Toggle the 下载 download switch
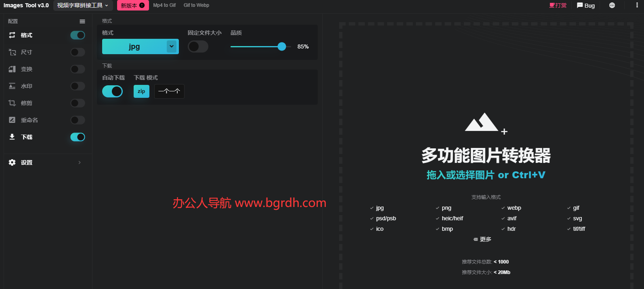The image size is (644, 289). (x=78, y=137)
